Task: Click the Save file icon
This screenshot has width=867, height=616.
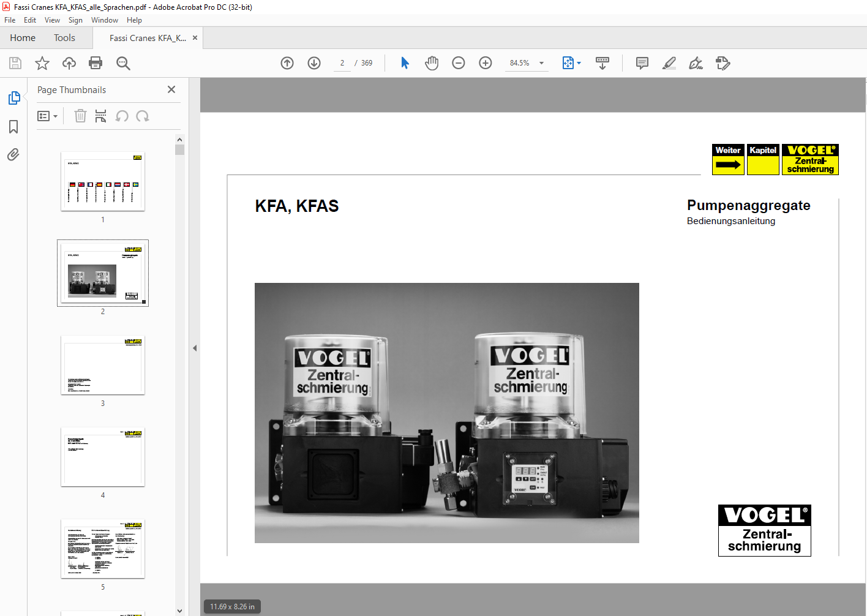Action: click(x=15, y=63)
